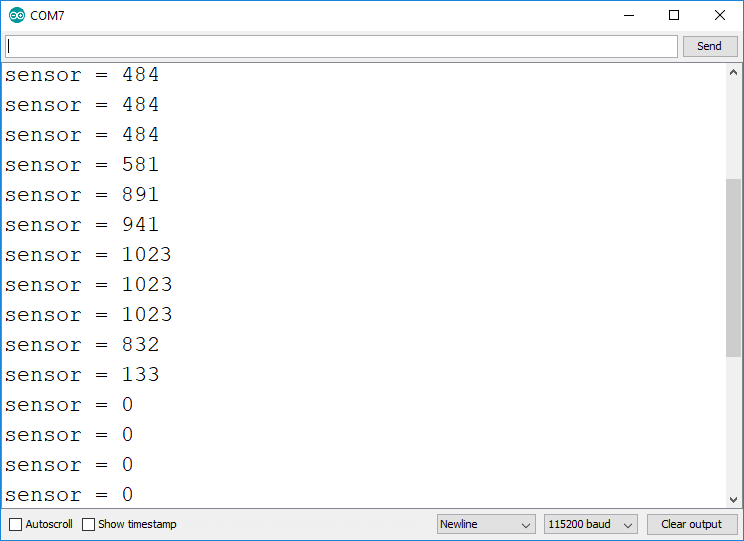The width and height of the screenshot is (744, 541).
Task: Click the vertical scrollbar thumb
Action: (733, 266)
